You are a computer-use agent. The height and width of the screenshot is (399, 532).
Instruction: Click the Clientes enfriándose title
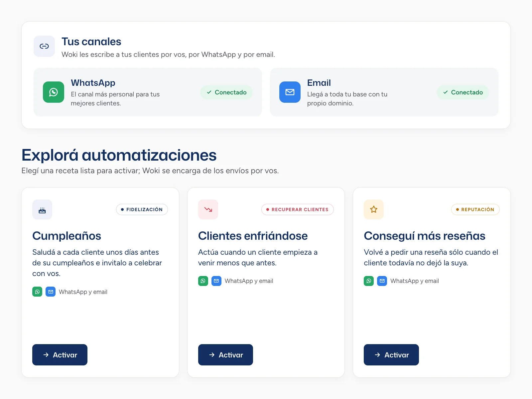point(253,236)
